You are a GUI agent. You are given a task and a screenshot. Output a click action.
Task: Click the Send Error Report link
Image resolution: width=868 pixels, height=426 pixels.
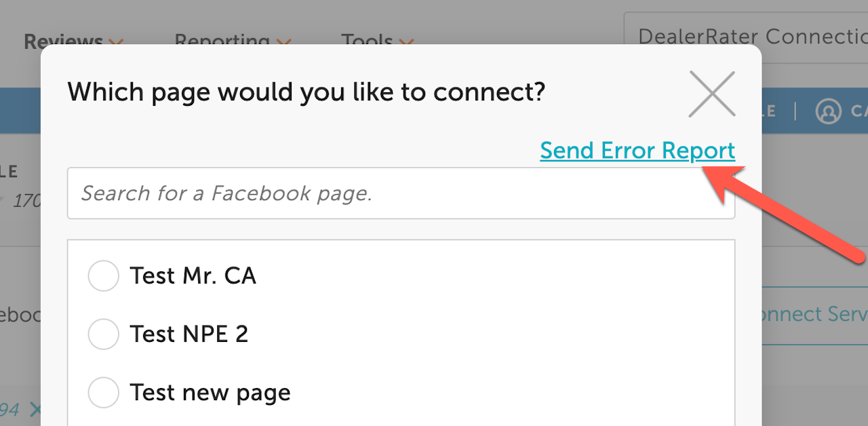pos(637,151)
